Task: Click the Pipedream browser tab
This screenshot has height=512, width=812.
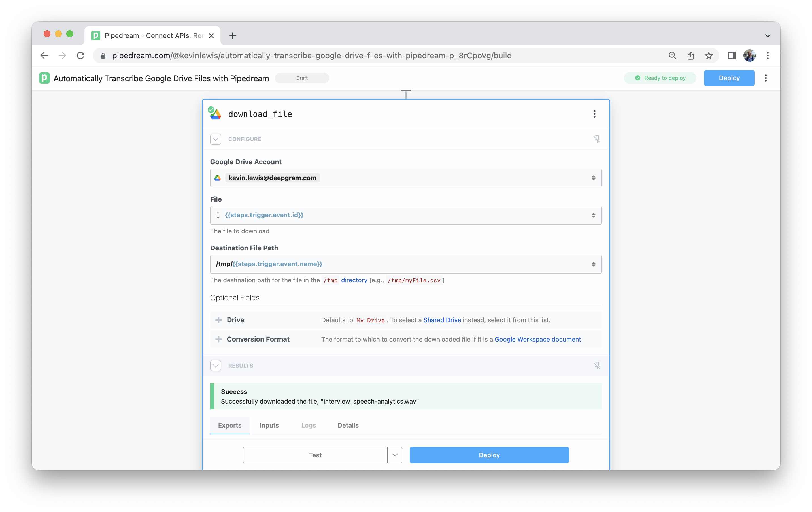Action: click(152, 36)
